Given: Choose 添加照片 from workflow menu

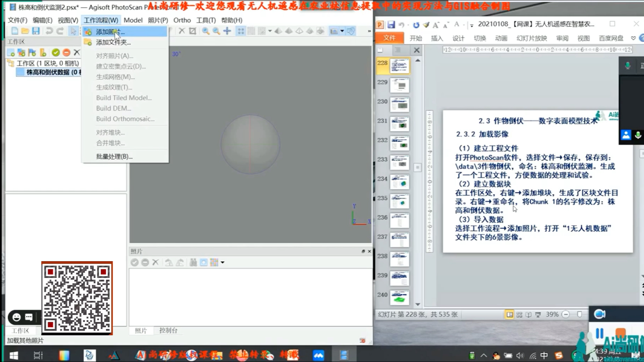Looking at the screenshot, I should pyautogui.click(x=125, y=32).
